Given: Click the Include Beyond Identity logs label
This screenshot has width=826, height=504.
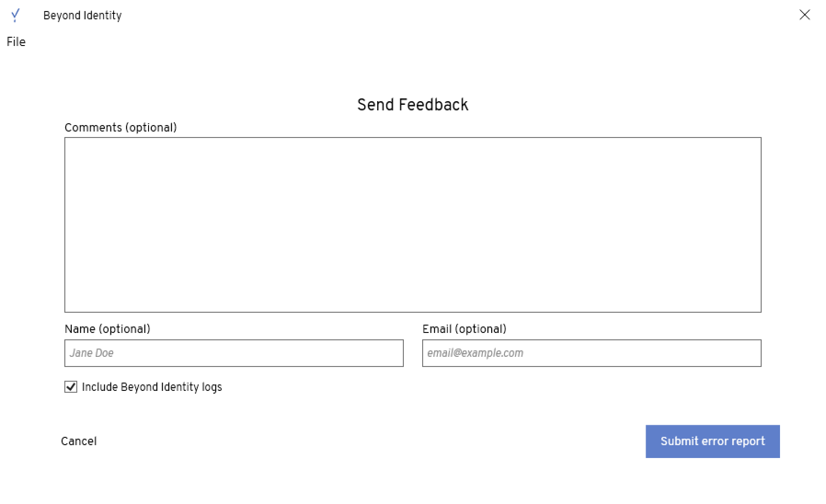Looking at the screenshot, I should click(x=152, y=387).
